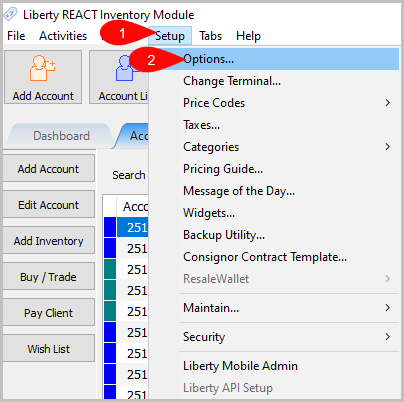Expand the Maintain submenu arrow
Image resolution: width=404 pixels, height=402 pixels.
point(387,308)
